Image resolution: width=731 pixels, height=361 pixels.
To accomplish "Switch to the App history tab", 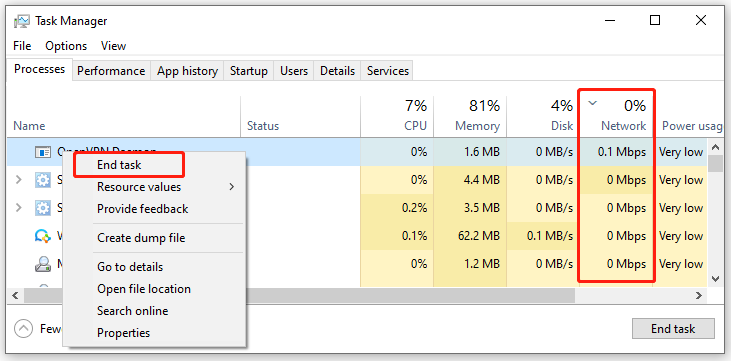I will [187, 71].
